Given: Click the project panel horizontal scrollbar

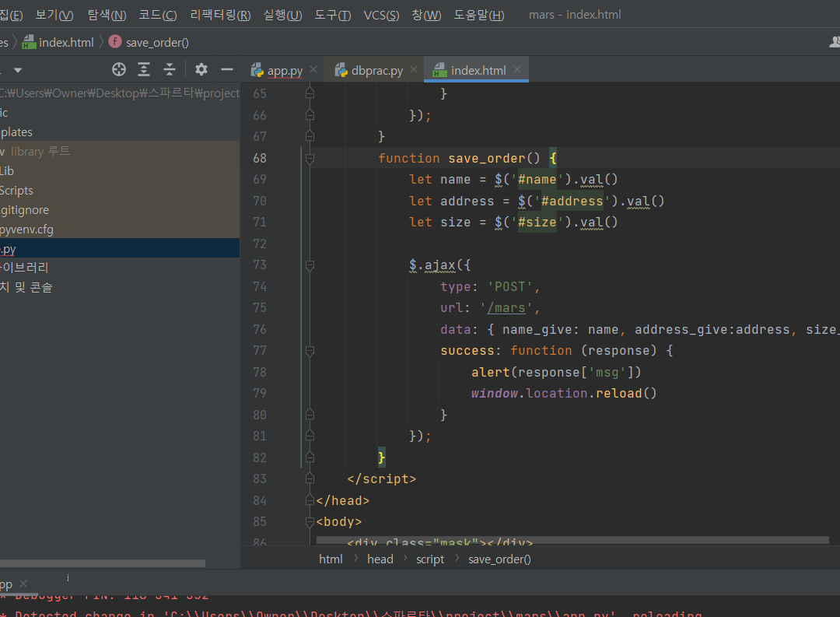Looking at the screenshot, I should [x=103, y=563].
